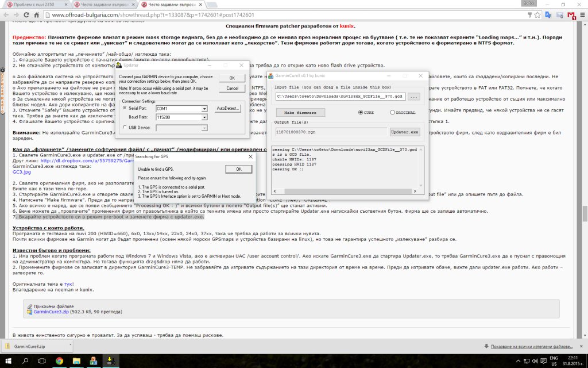This screenshot has width=588, height=368.
Task: Click the browser Back arrow
Action: pyautogui.click(x=6, y=14)
